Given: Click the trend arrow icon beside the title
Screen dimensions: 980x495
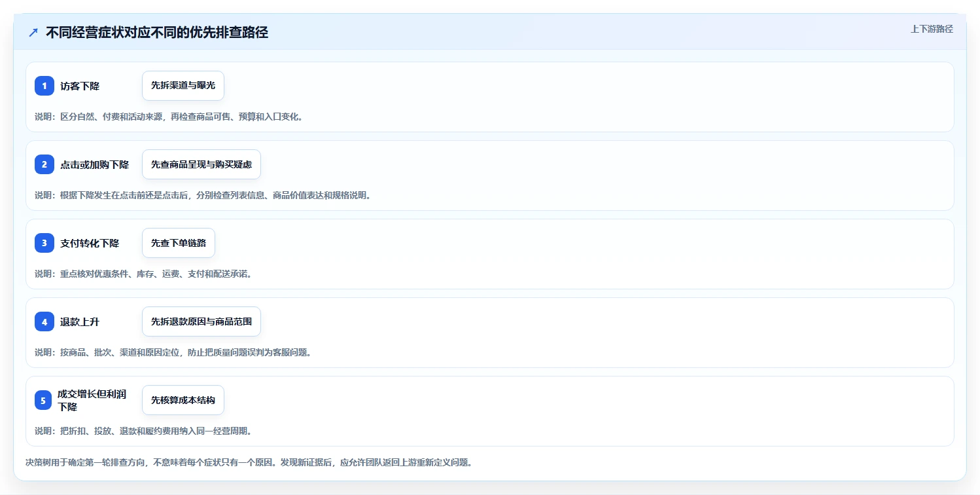Looking at the screenshot, I should click(33, 32).
